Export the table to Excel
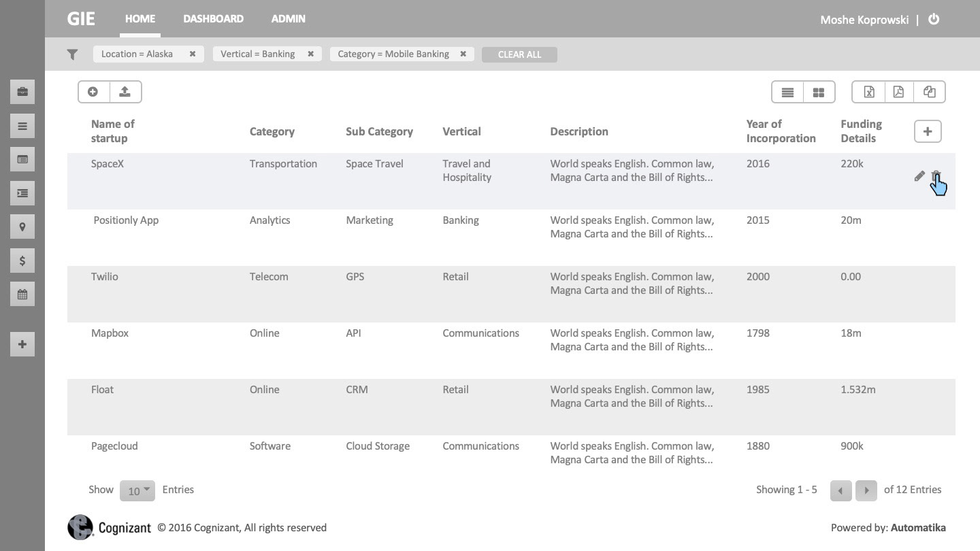This screenshot has width=980, height=551. tap(869, 92)
